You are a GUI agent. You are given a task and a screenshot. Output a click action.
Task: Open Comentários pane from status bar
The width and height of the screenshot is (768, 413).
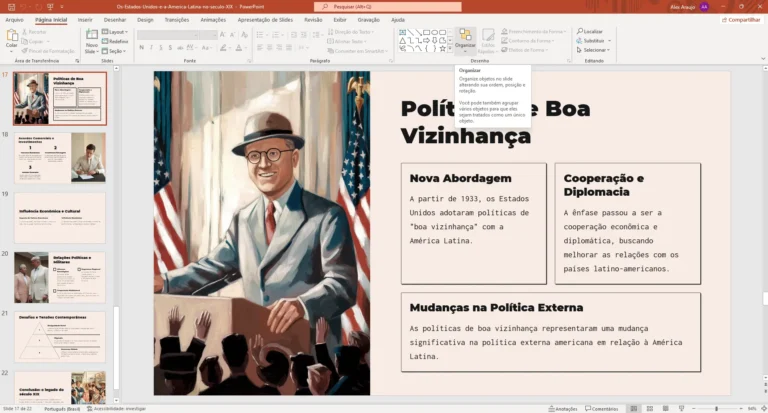click(x=601, y=409)
